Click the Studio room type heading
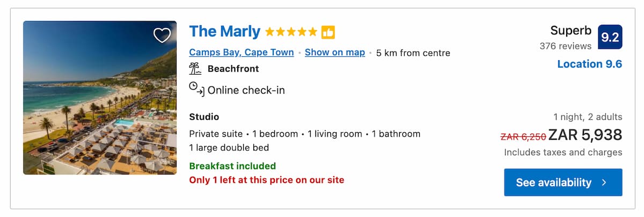This screenshot has width=644, height=217. click(x=204, y=117)
